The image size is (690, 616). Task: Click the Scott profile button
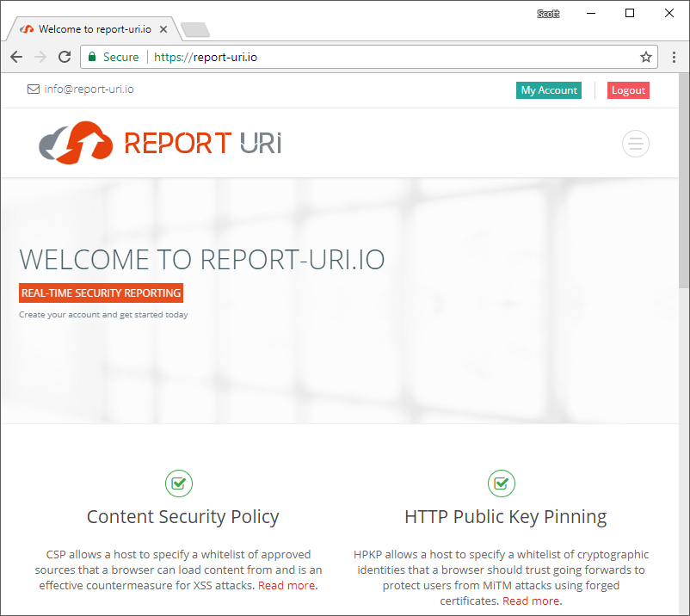coord(548,14)
